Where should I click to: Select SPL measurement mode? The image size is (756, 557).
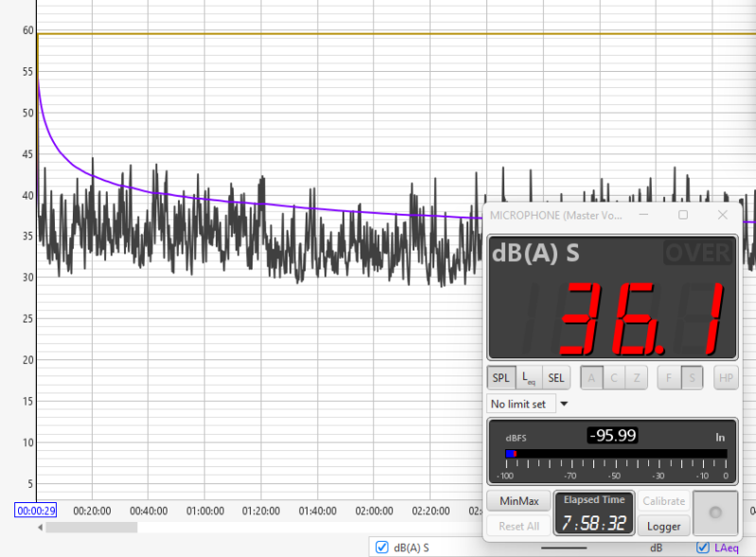click(x=501, y=378)
